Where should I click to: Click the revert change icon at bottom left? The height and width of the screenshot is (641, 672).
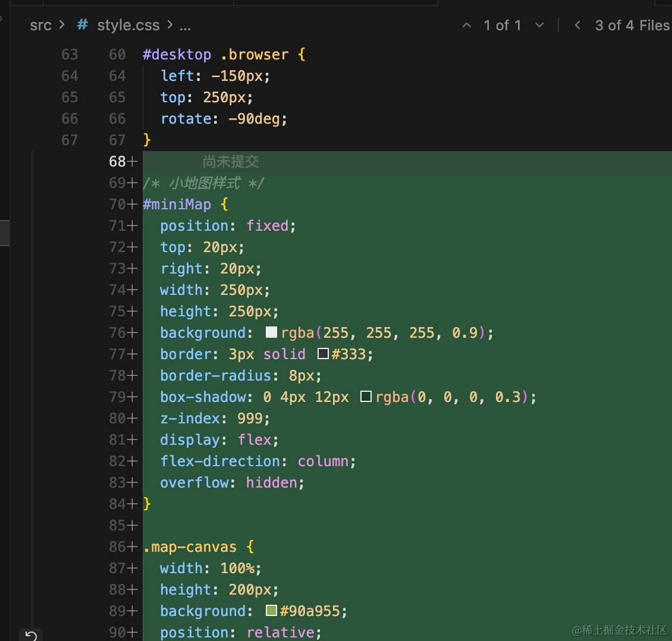point(31,635)
